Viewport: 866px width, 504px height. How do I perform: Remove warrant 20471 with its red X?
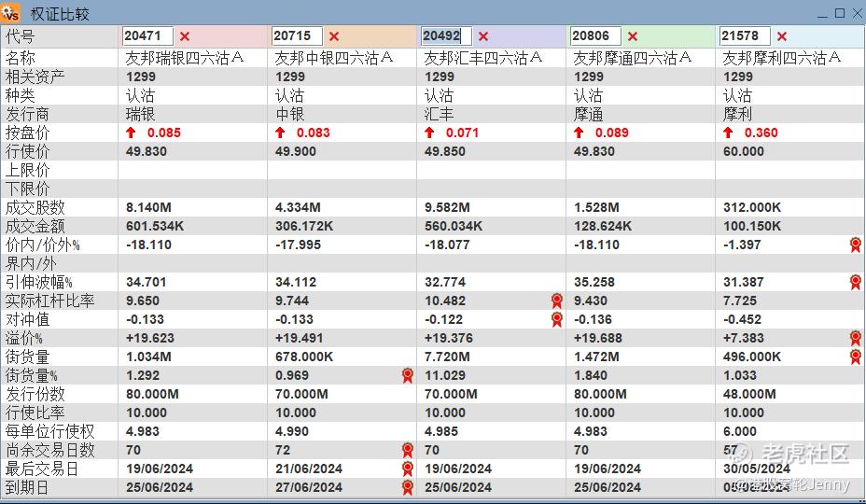tap(185, 36)
